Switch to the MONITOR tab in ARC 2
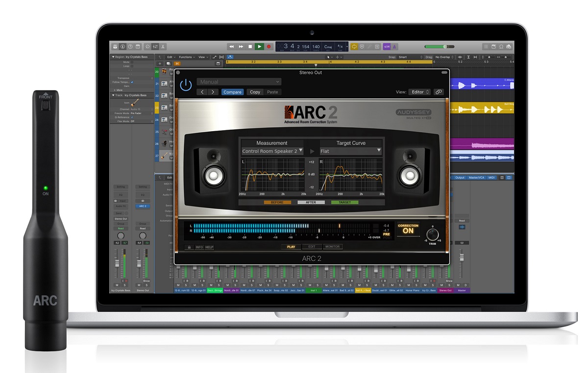This screenshot has width=588, height=373. [332, 247]
